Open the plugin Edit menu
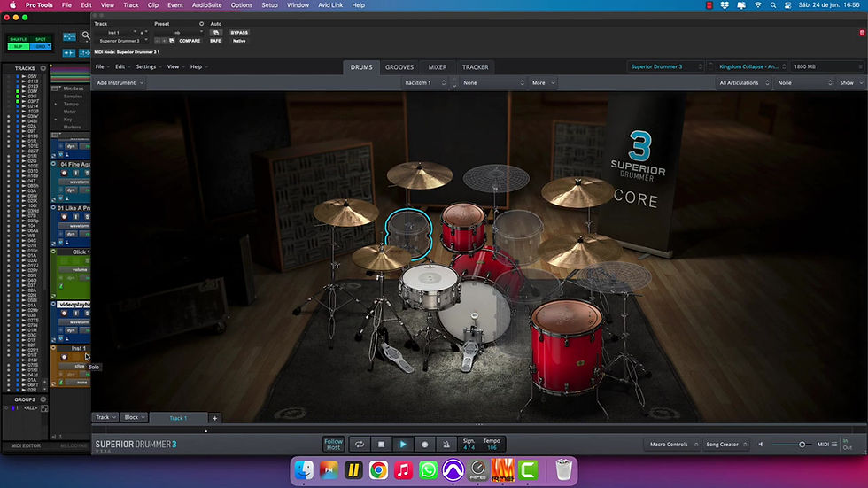The height and width of the screenshot is (488, 868). coord(122,67)
